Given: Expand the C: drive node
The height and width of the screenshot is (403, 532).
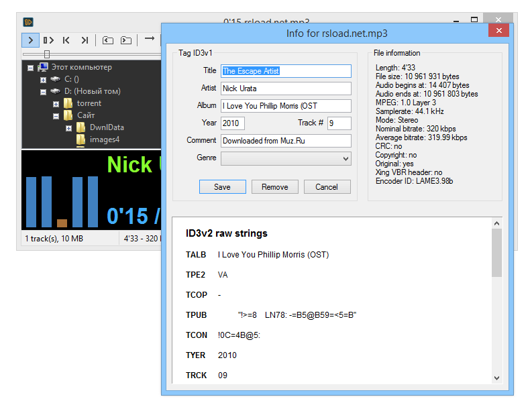Looking at the screenshot, I should coord(43,80).
